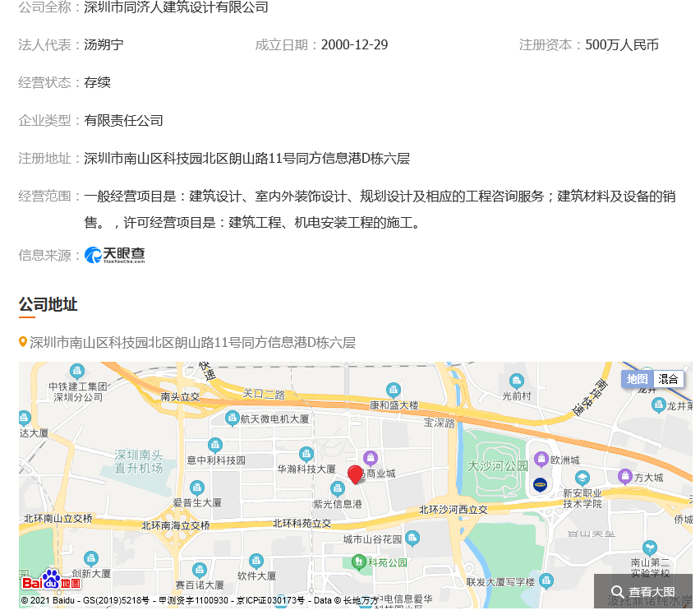
Task: Select 爱普生大厦 building marker
Action: [x=197, y=488]
